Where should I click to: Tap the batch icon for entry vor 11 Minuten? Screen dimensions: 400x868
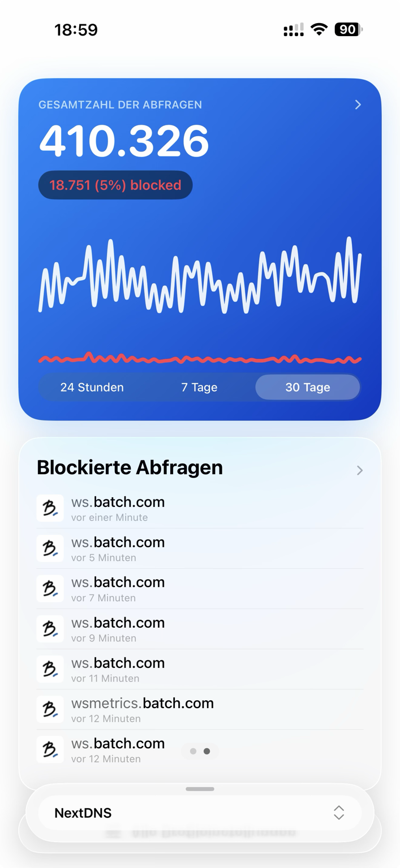pyautogui.click(x=50, y=669)
